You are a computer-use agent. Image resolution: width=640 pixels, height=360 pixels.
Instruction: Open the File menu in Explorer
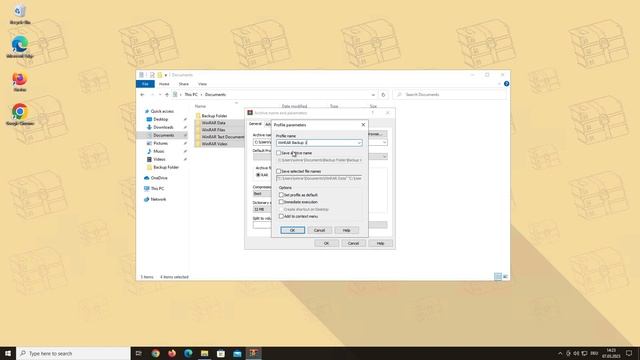[x=145, y=84]
